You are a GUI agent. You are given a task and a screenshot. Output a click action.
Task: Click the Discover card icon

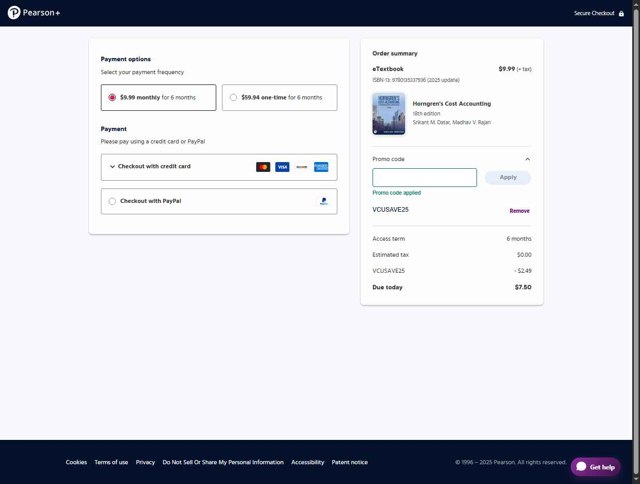(x=301, y=167)
